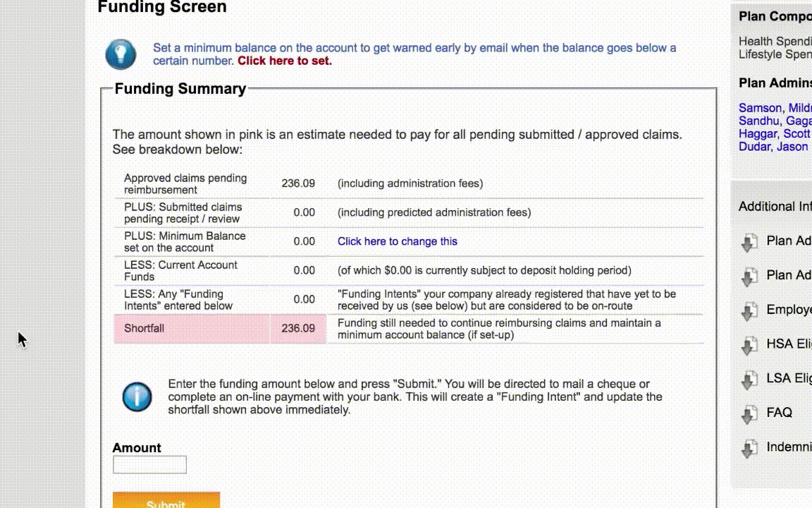Viewport: 812px width, 508px height.
Task: Open 'Click here to change this' link
Action: (398, 241)
